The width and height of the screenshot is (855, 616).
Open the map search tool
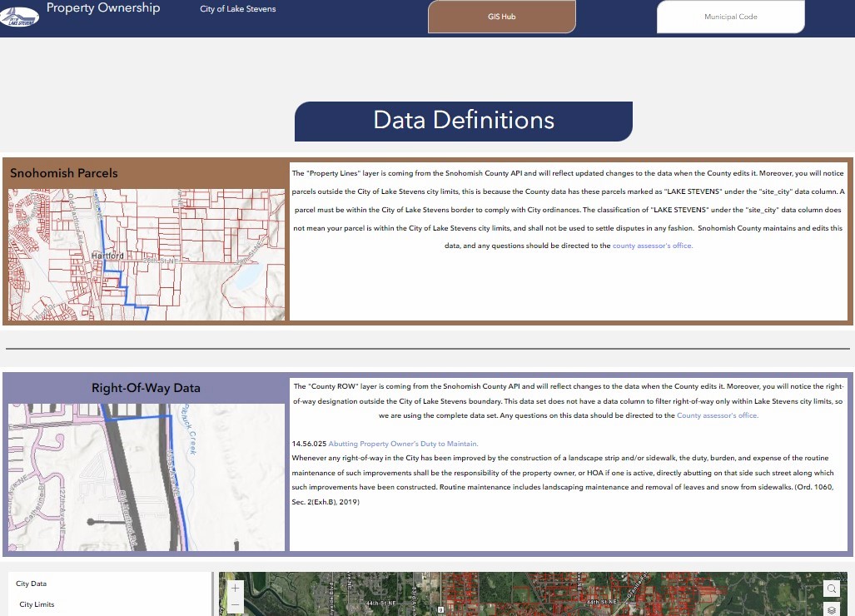point(831,589)
